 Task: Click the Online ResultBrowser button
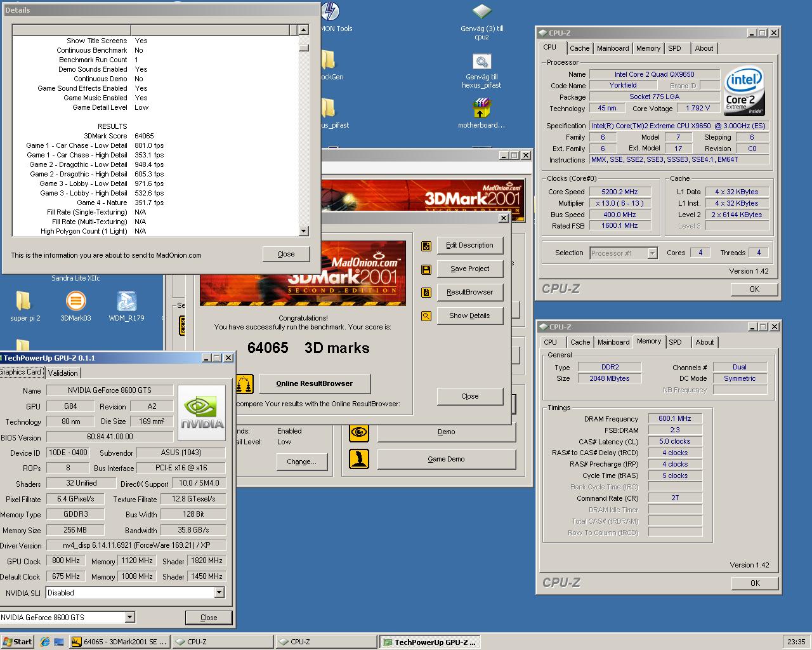click(x=315, y=383)
